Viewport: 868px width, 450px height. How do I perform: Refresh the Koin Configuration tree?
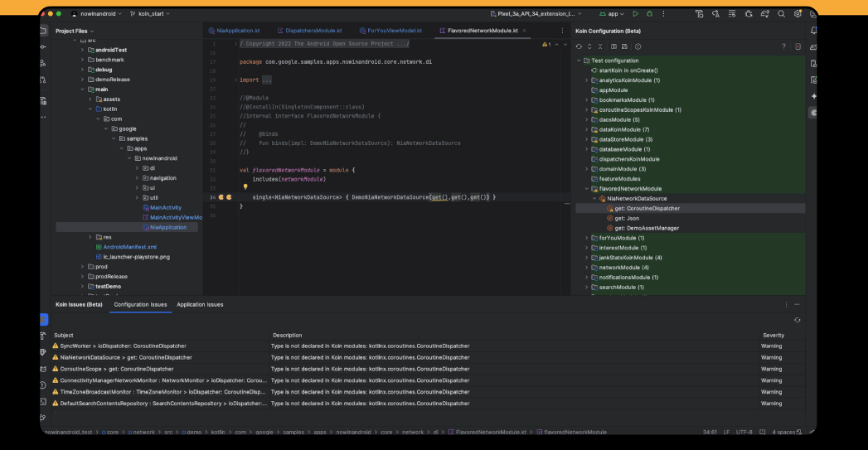(579, 46)
